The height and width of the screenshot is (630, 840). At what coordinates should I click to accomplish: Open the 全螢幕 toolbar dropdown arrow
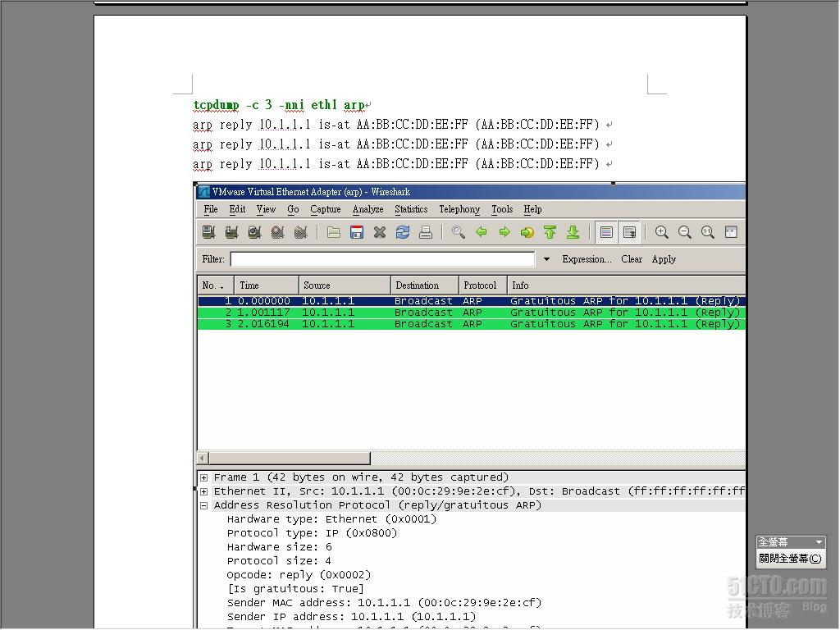[x=819, y=542]
